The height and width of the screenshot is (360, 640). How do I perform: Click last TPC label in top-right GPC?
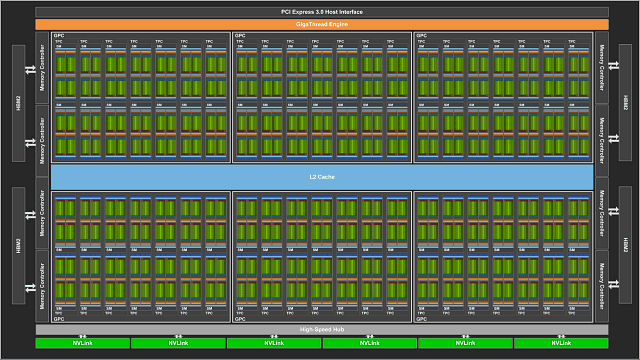click(x=572, y=42)
